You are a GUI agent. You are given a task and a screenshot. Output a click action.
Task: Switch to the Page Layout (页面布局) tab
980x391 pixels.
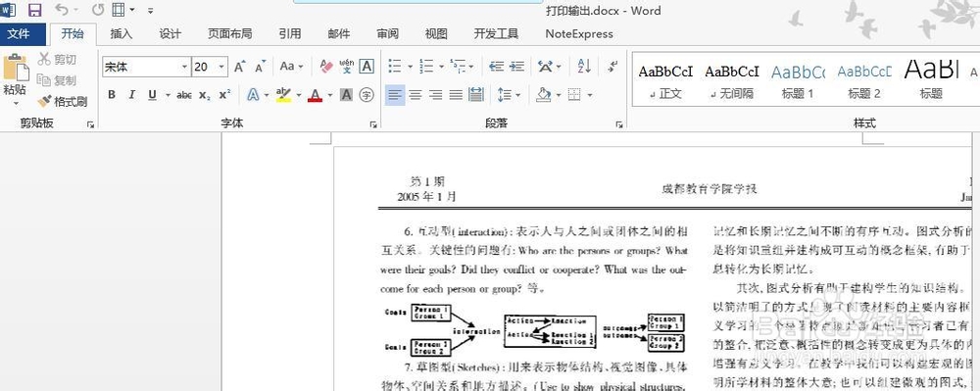click(x=230, y=33)
